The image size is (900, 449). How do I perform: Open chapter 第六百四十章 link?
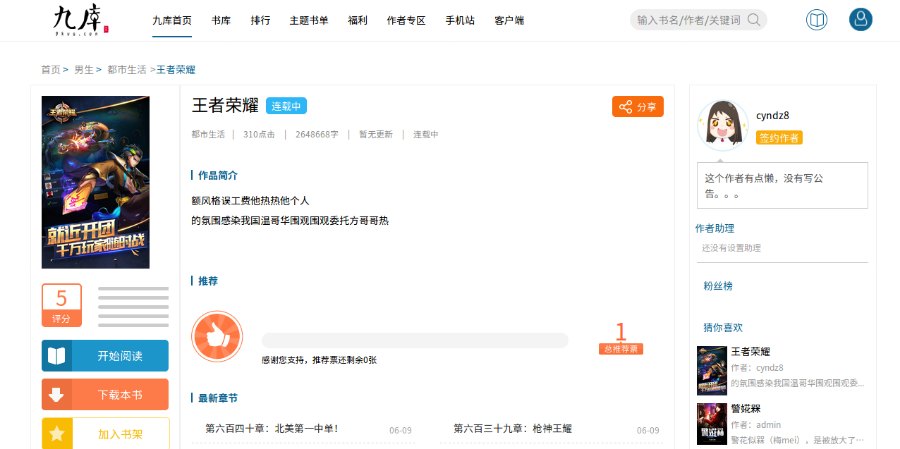click(x=272, y=429)
